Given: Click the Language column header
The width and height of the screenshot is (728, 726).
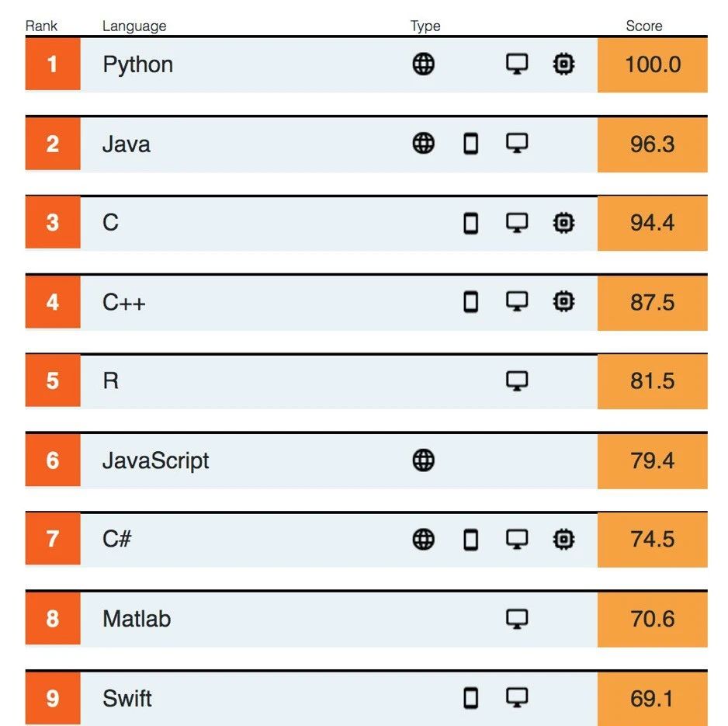Looking at the screenshot, I should tap(134, 26).
